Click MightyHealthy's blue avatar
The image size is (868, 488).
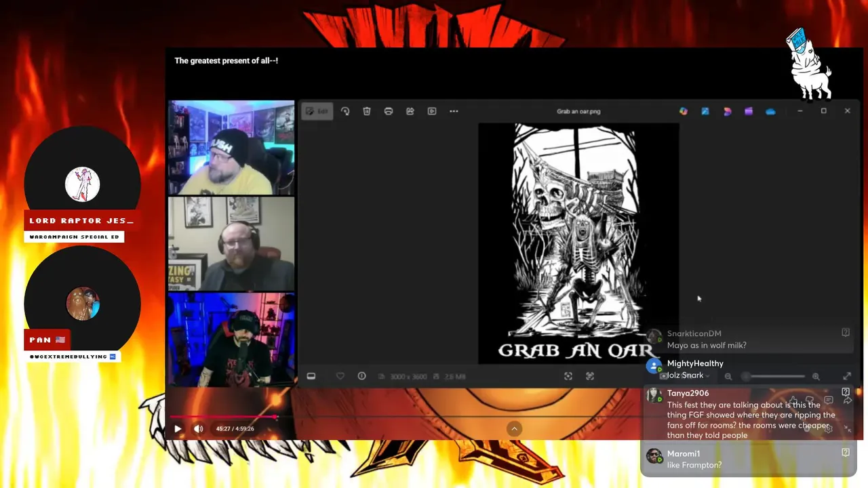click(x=654, y=367)
